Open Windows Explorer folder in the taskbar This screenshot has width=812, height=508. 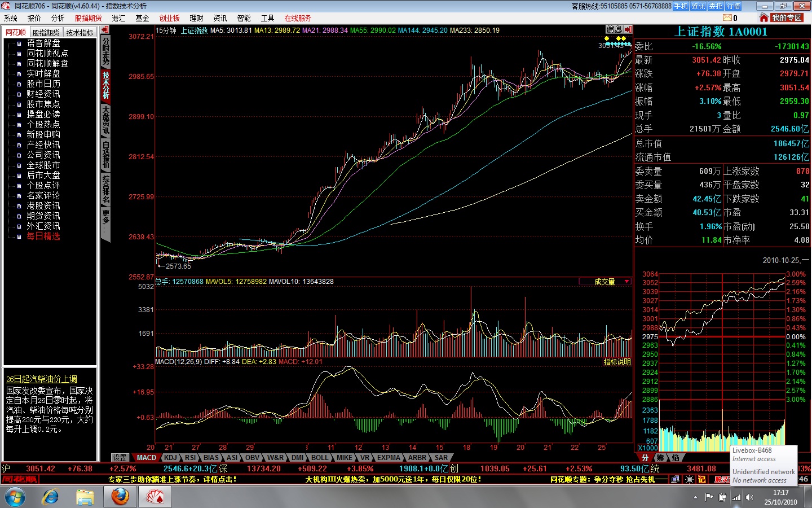point(85,497)
